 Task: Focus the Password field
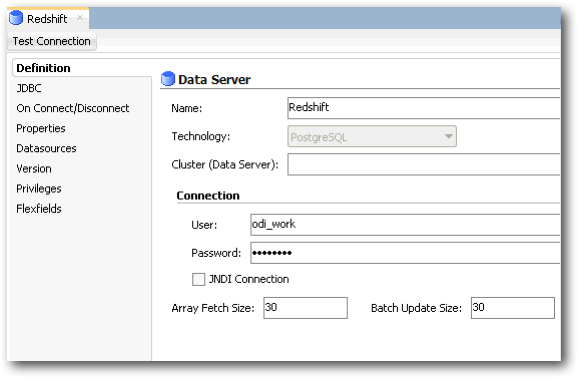tap(405, 253)
